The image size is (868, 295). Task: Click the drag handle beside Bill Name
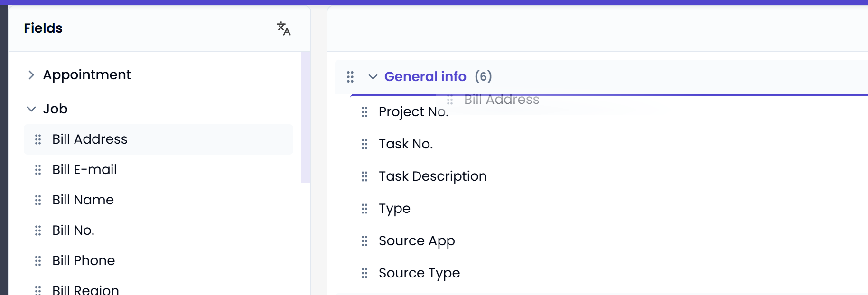coord(38,200)
